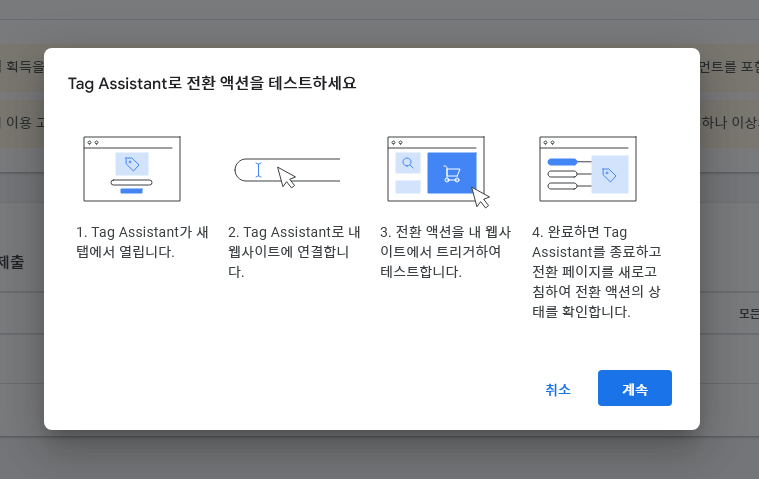Viewport: 759px width, 479px height.
Task: Click the blue button bar in the first illustration
Action: [x=132, y=190]
